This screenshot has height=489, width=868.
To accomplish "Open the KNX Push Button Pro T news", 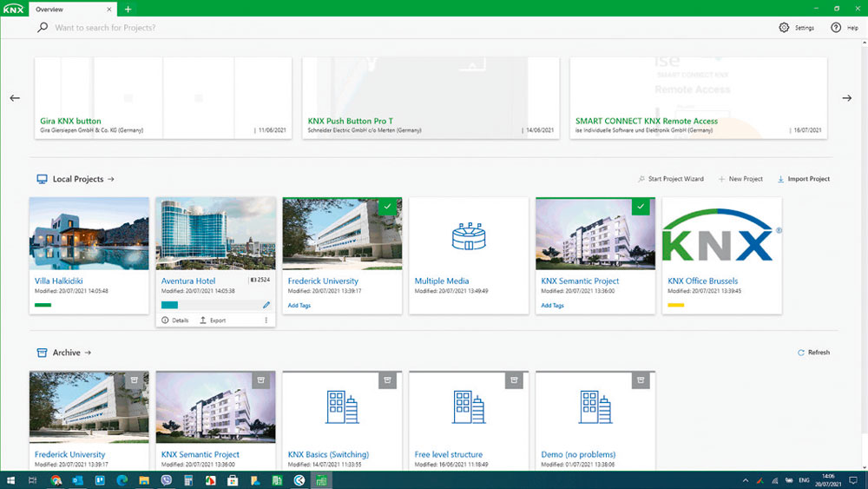I will 431,98.
